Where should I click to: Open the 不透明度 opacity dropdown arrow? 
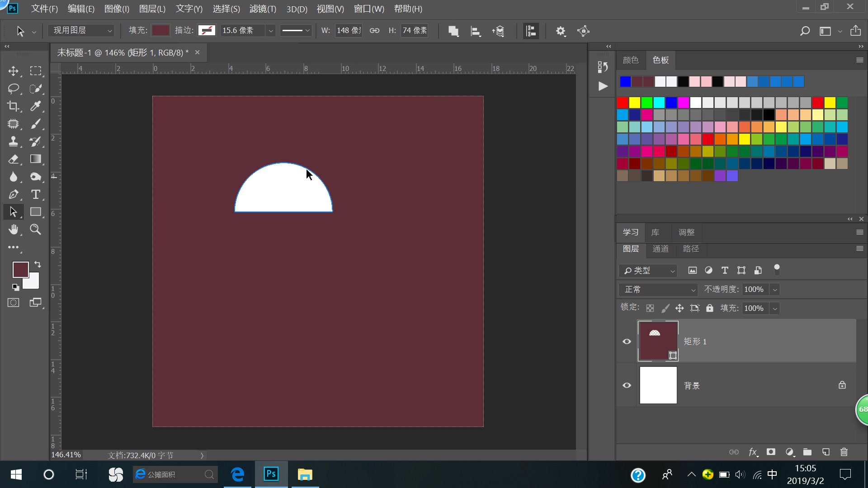pyautogui.click(x=775, y=290)
